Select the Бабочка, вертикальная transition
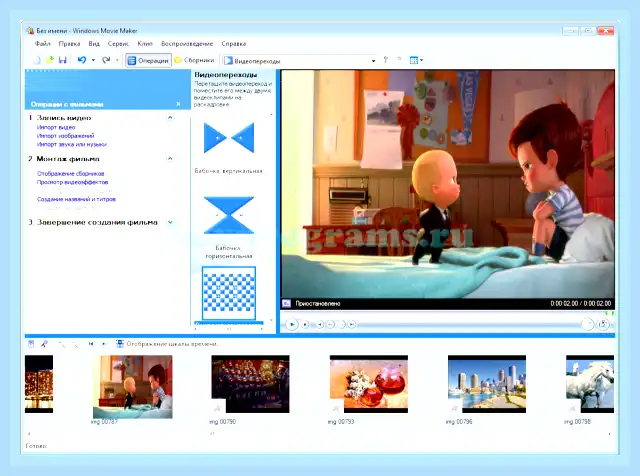The width and height of the screenshot is (640, 476). [x=229, y=138]
